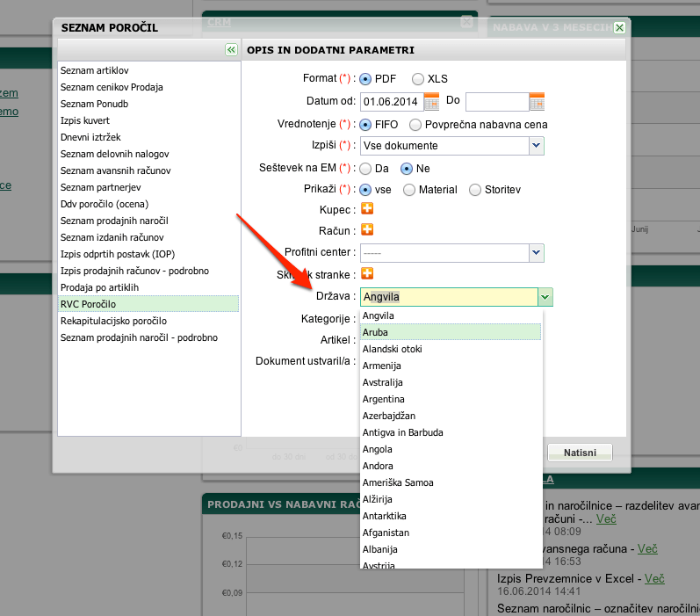Open Prodaja po artiklih report
Viewport: 700px width, 616px height.
(x=148, y=287)
